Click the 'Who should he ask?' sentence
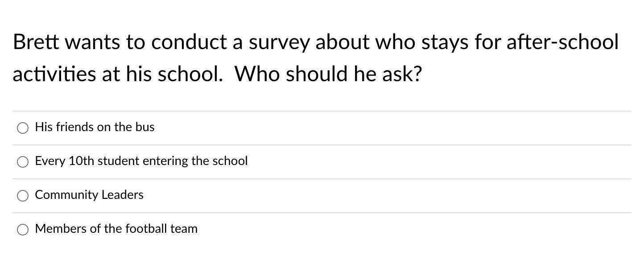644x264 pixels. pyautogui.click(x=328, y=74)
